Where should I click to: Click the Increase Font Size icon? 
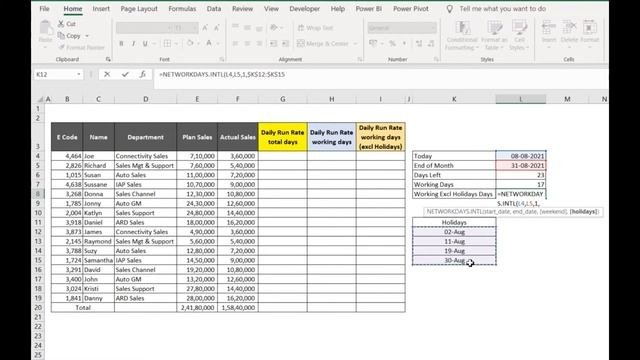pyautogui.click(x=205, y=28)
